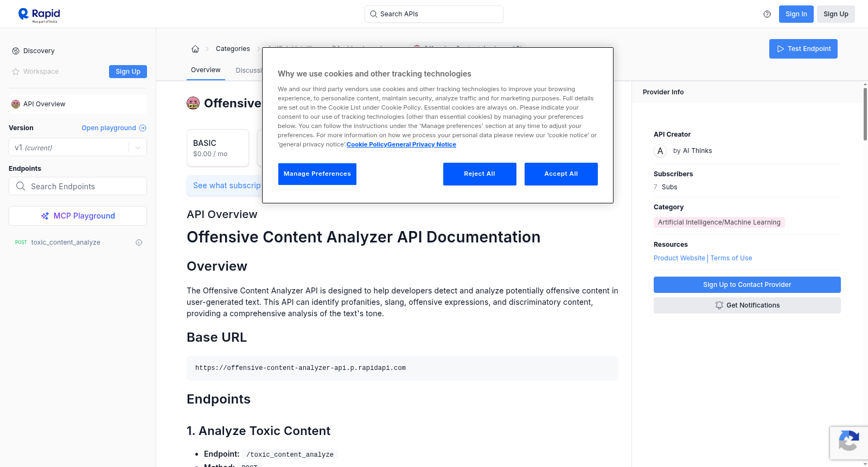Click the search magnifier icon in the header
The width and height of the screenshot is (868, 467).
tap(373, 14)
